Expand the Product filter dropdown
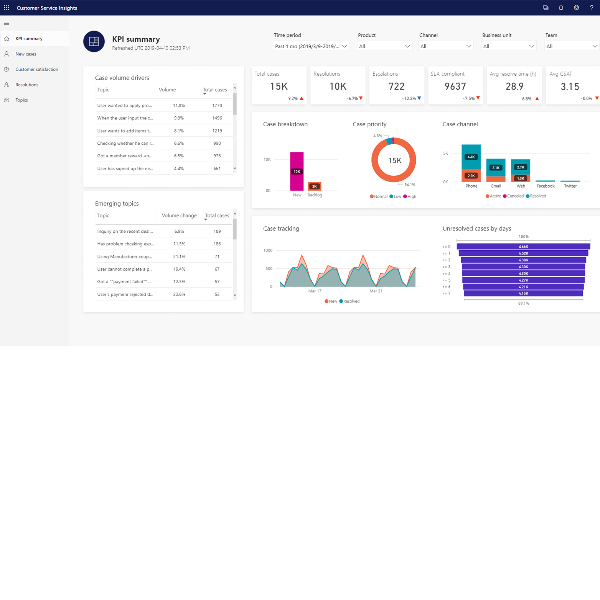 click(x=384, y=45)
